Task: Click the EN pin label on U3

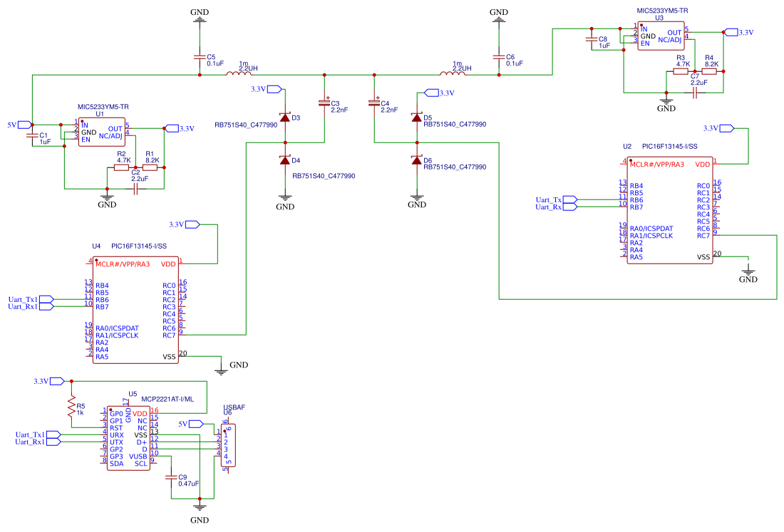Action: point(645,43)
